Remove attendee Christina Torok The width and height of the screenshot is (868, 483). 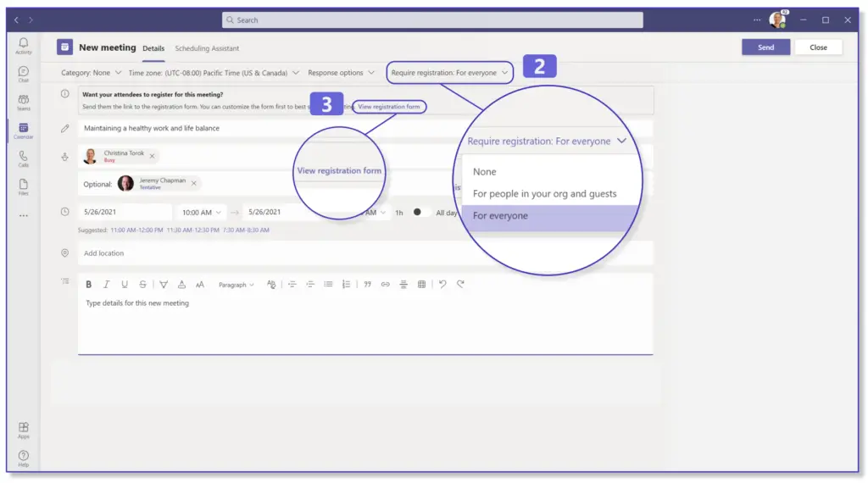[153, 157]
